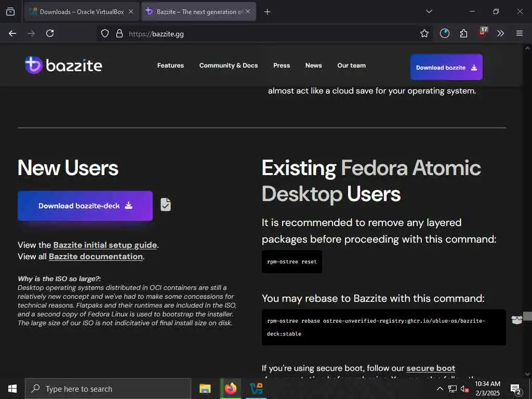Image resolution: width=532 pixels, height=399 pixels.
Task: Click the taskbar search box
Action: 108,389
